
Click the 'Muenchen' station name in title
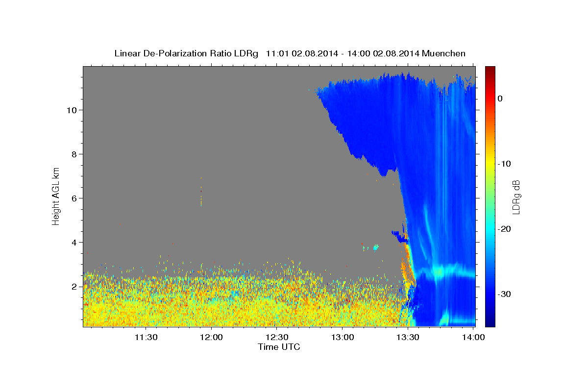(444, 53)
